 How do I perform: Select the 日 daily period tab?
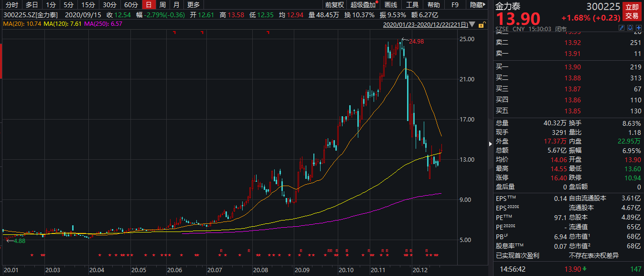click(x=150, y=5)
